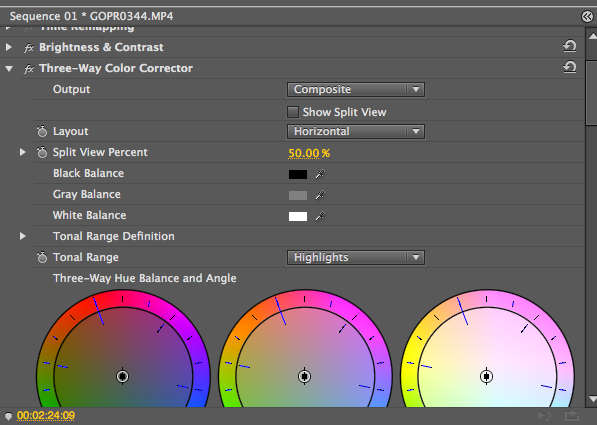Viewport: 597px width, 425px height.
Task: Pick Black Balance with the eyedropper
Action: 320,174
